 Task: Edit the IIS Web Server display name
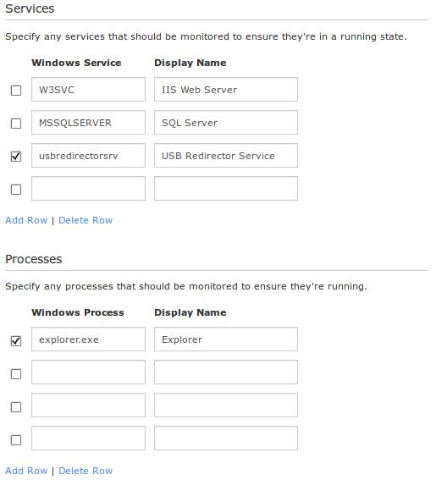[226, 89]
